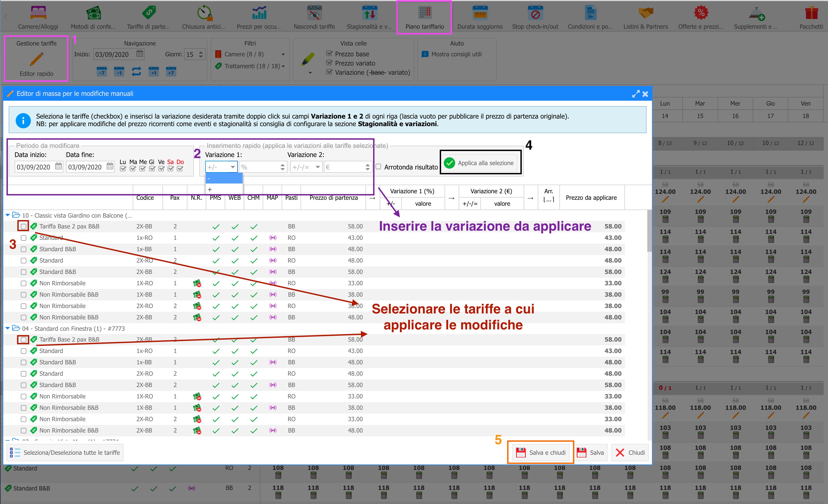The width and height of the screenshot is (828, 504).
Task: Collapse group 10 - Classic vista Giardino
Action: (x=7, y=215)
